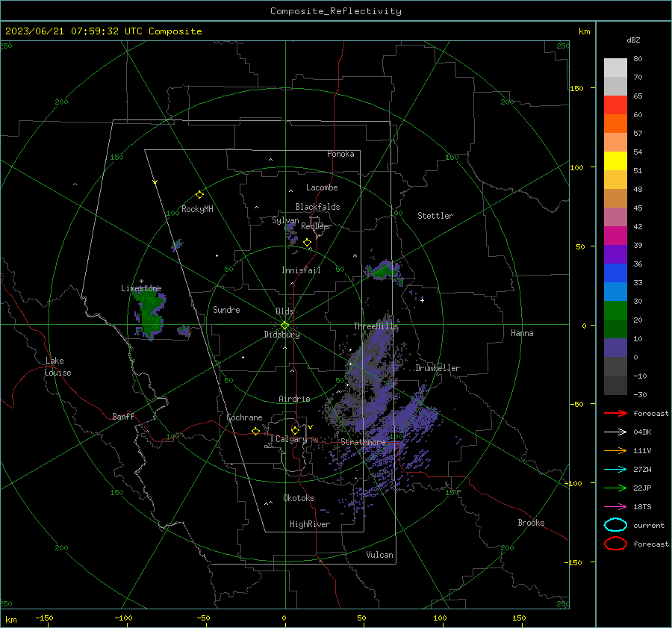Select the Calgary label
Screen dimensions: 672x628
(x=291, y=439)
